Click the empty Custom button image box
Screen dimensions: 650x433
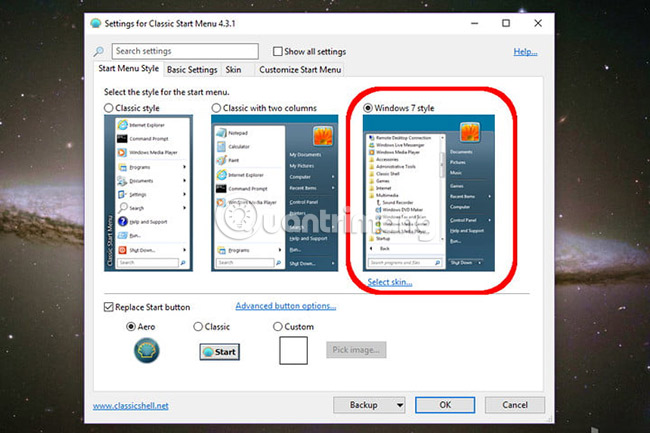coord(293,351)
